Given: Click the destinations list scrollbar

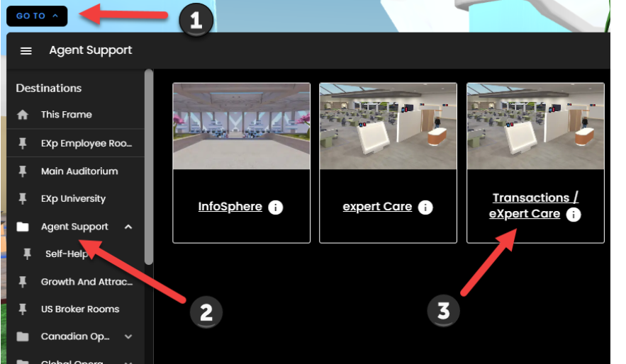Looking at the screenshot, I should (x=149, y=167).
